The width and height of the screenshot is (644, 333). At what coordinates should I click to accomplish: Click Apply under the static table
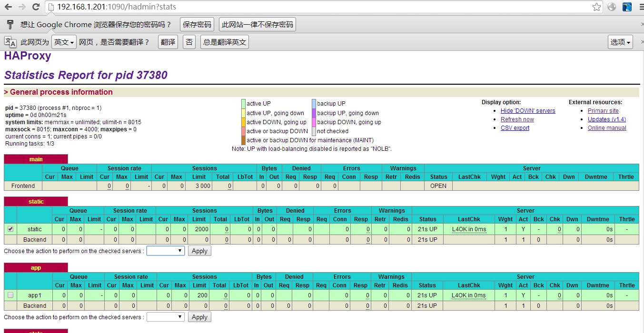coord(199,251)
